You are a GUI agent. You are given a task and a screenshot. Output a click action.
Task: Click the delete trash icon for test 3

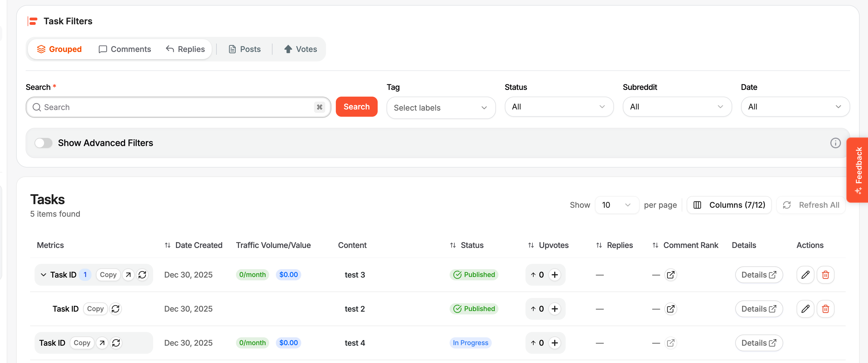(x=825, y=274)
